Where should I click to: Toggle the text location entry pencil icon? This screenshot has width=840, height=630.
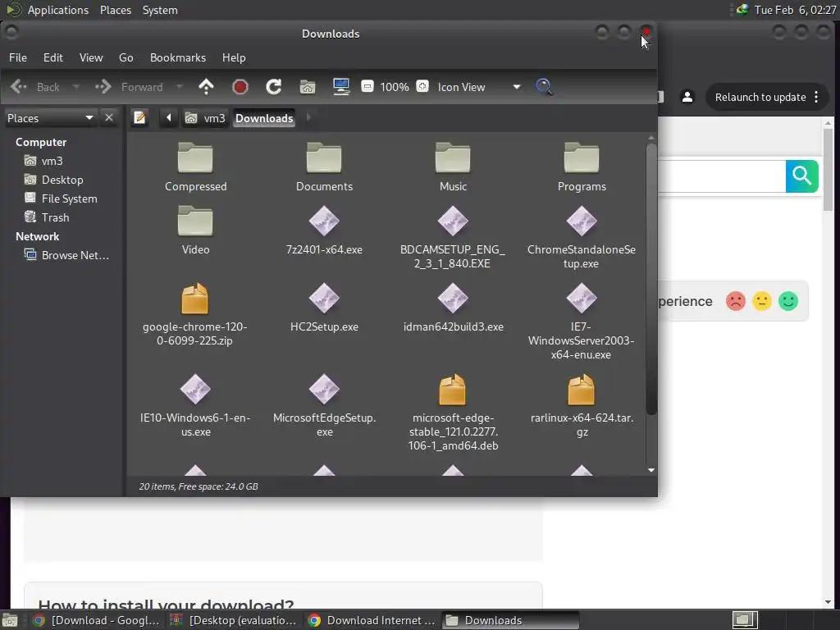[139, 117]
